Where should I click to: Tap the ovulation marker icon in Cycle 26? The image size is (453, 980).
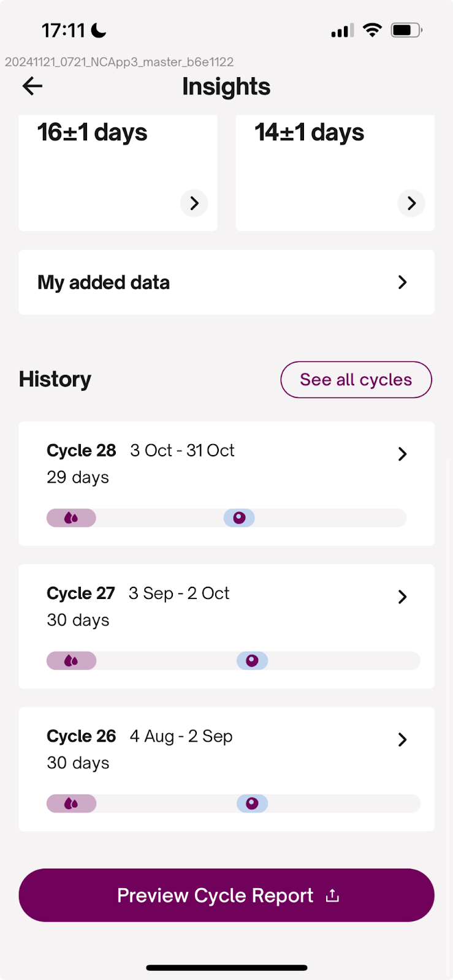(x=252, y=804)
